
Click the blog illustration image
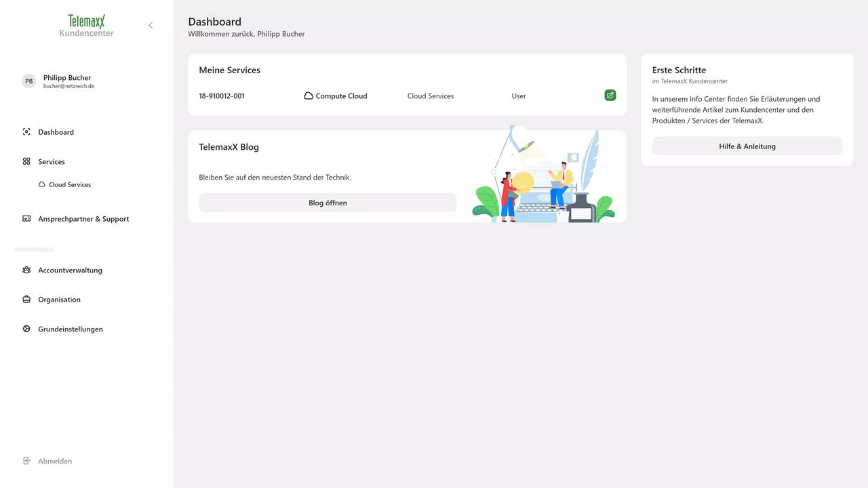(x=544, y=174)
